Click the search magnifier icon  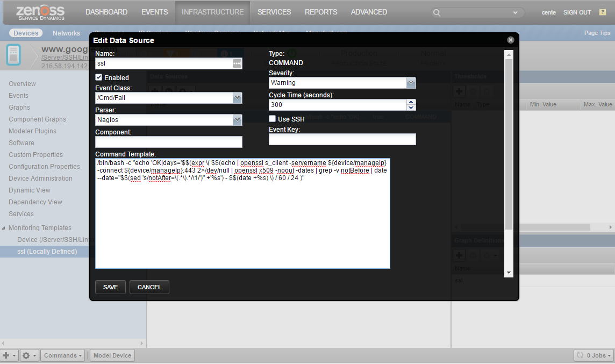click(x=437, y=12)
